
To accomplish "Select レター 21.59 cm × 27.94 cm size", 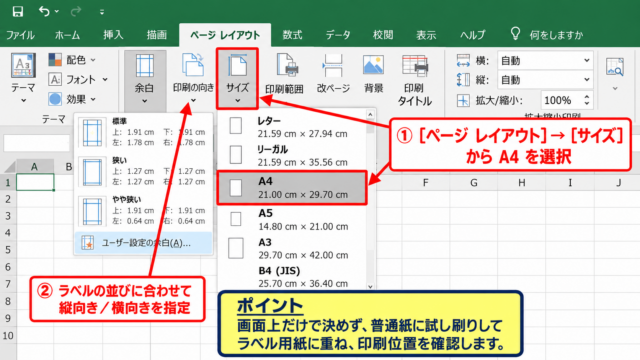I will (292, 127).
